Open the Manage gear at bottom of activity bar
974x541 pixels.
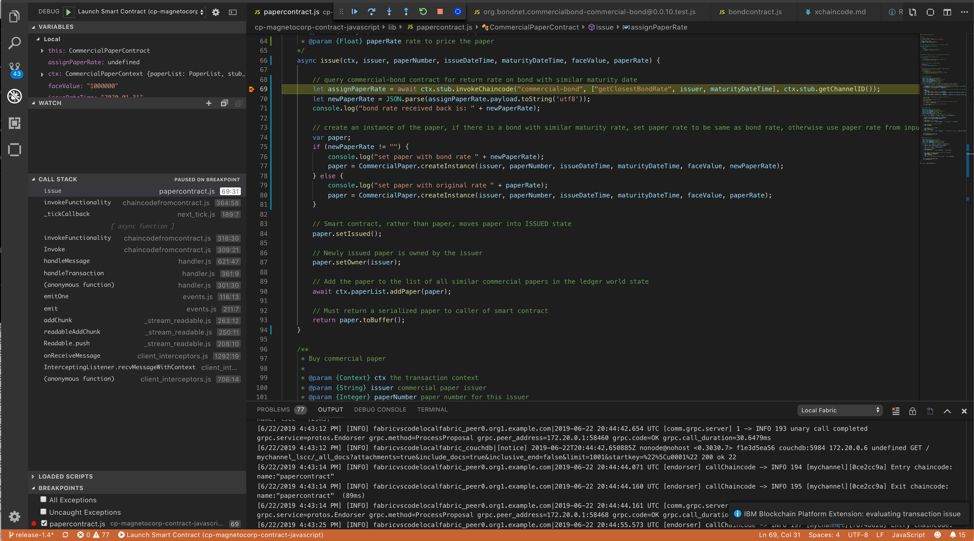click(x=14, y=517)
